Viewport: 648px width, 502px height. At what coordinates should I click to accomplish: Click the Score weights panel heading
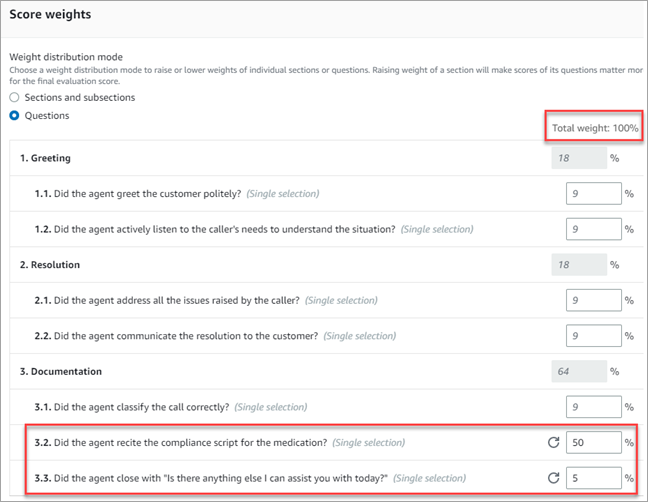[50, 17]
